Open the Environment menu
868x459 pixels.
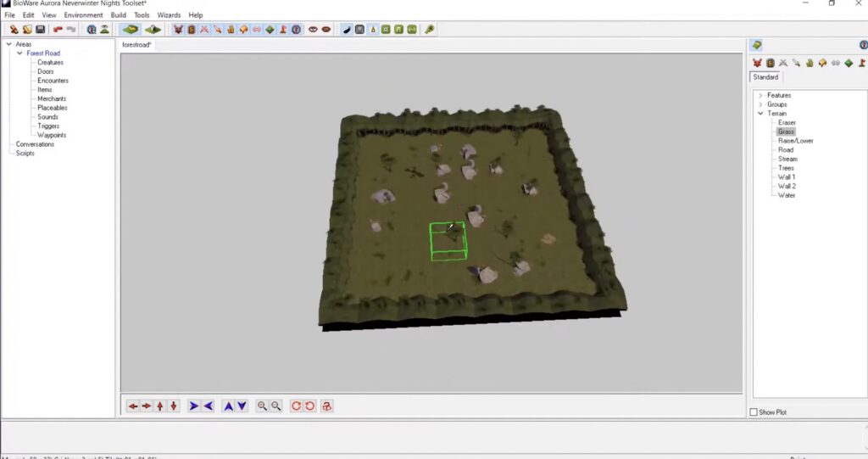pyautogui.click(x=83, y=15)
